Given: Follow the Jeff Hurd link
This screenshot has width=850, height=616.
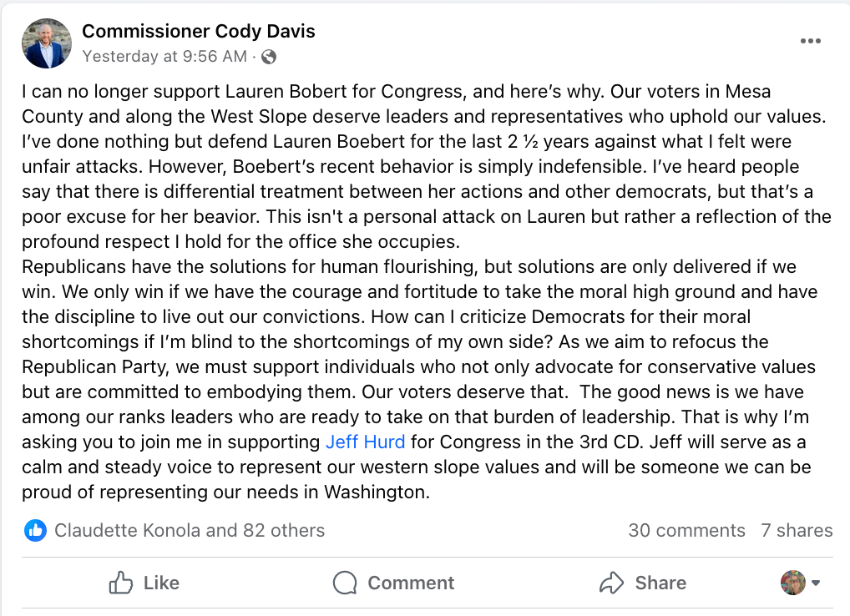Looking at the screenshot, I should pos(365,442).
